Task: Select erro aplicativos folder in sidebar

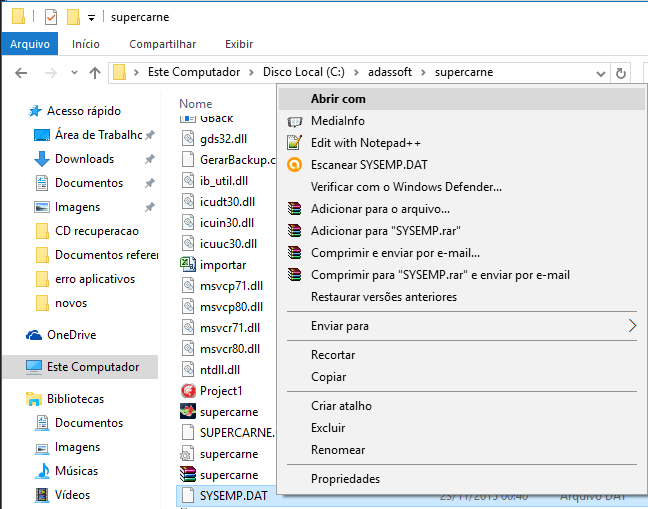Action: click(x=93, y=279)
